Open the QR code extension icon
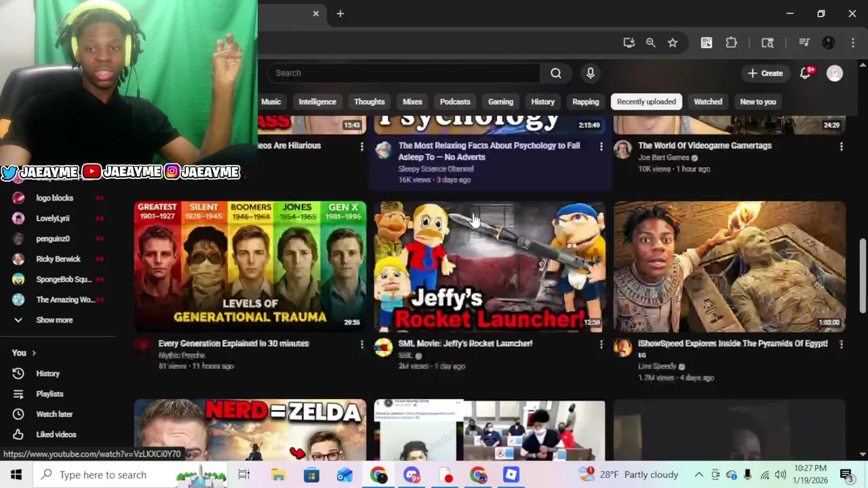Screen dimensions: 868x488 (707, 43)
